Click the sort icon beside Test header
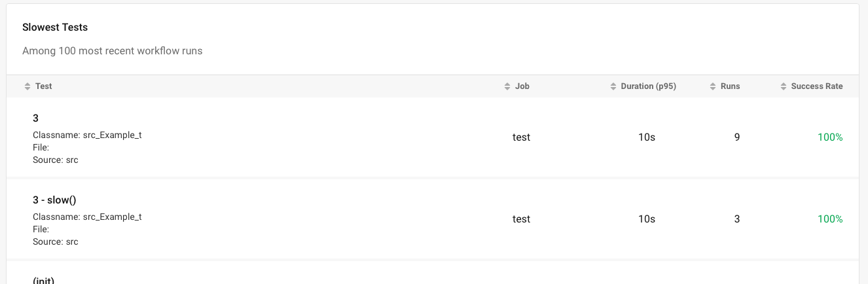The width and height of the screenshot is (868, 284). click(27, 86)
